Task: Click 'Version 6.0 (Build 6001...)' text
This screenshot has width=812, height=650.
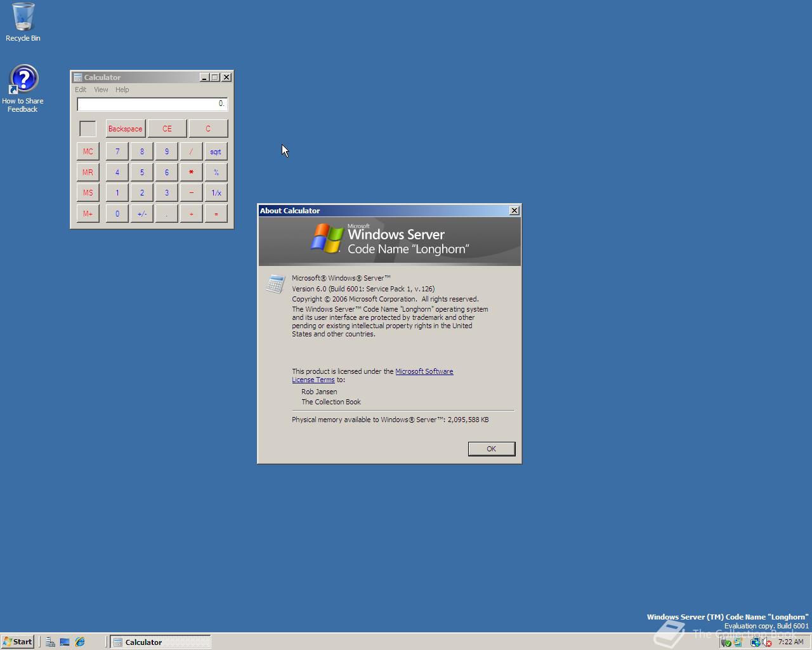Action: pyautogui.click(x=363, y=289)
